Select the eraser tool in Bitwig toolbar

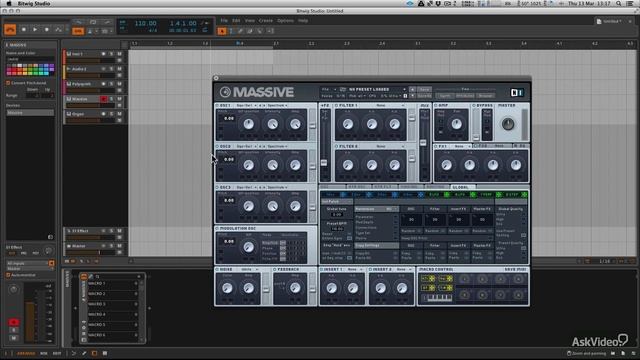[250, 31]
